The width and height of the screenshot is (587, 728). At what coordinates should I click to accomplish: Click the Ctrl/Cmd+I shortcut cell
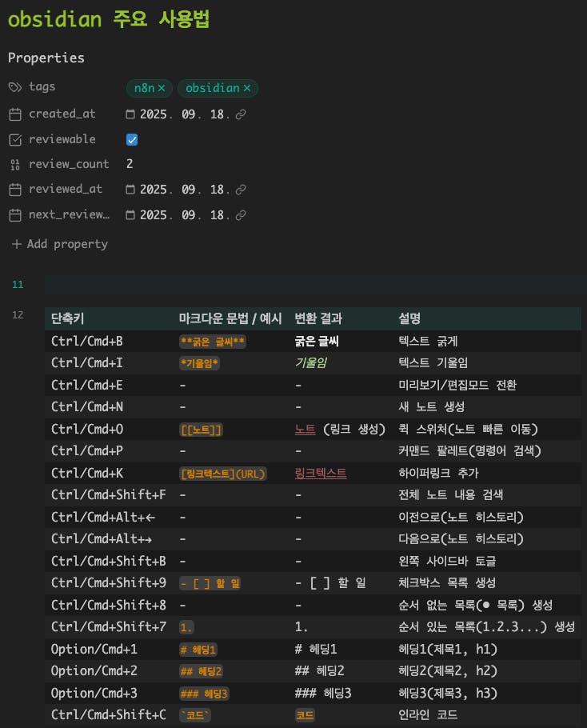[87, 363]
